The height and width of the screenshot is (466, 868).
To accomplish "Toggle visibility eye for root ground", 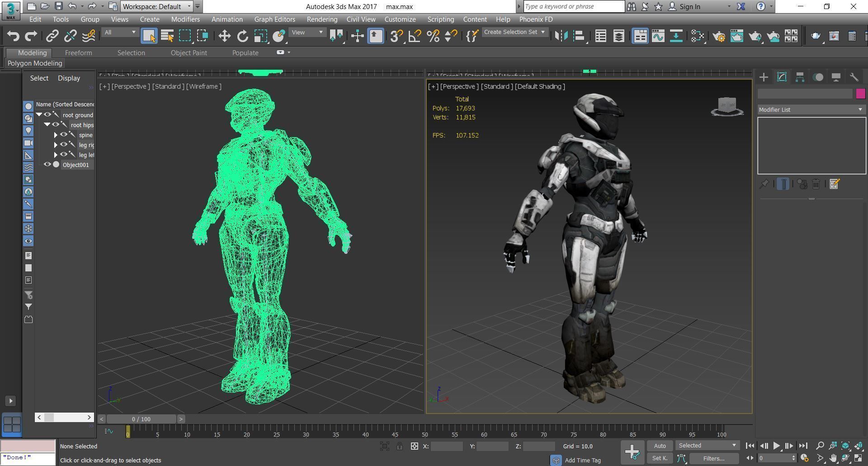I will pos(47,115).
